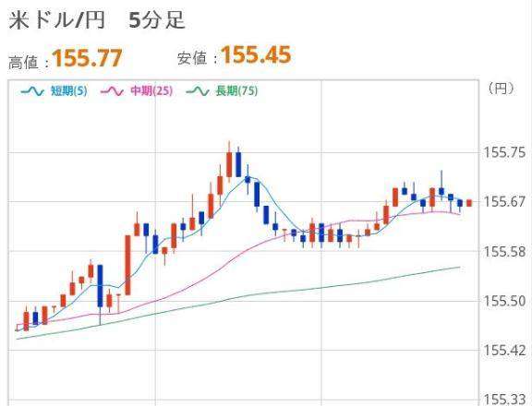The image size is (532, 406).
Task: Click the (円) unit label
Action: [x=501, y=89]
